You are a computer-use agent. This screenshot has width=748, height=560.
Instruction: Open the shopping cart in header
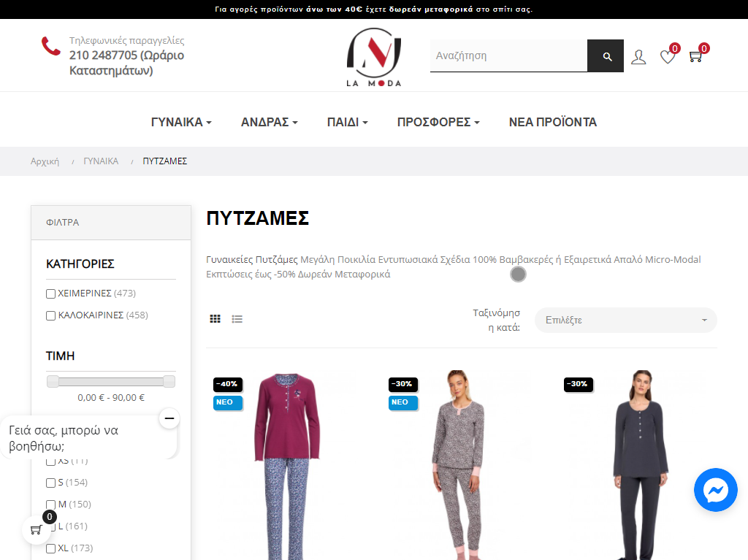pyautogui.click(x=695, y=56)
